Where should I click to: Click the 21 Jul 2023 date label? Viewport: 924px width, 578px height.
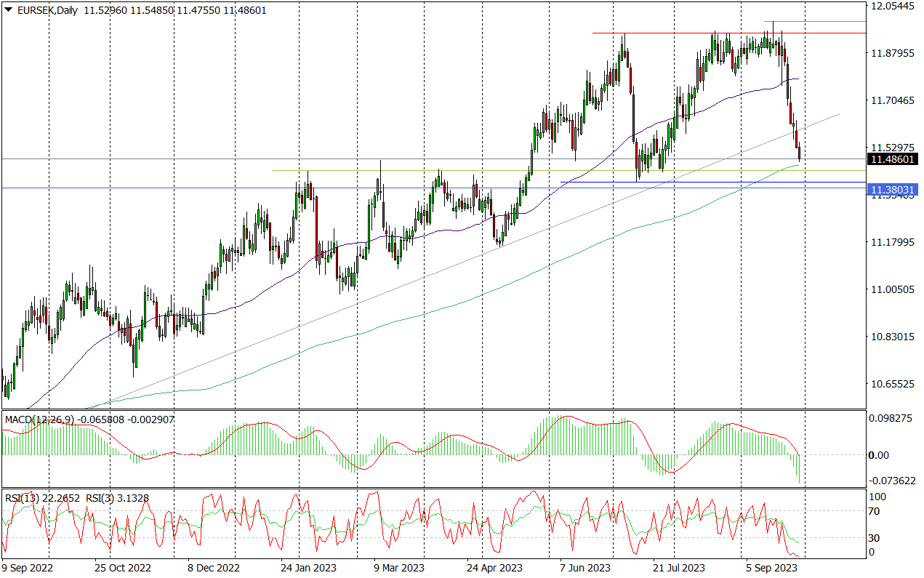click(x=678, y=567)
